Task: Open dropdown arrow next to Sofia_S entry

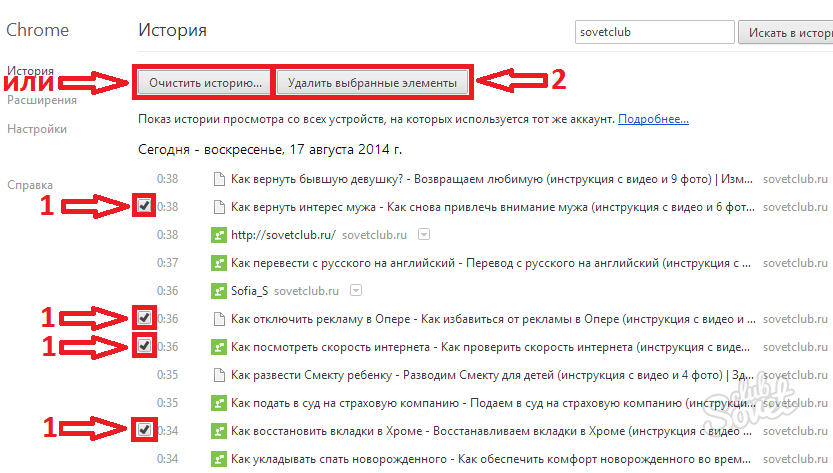Action: (x=356, y=291)
